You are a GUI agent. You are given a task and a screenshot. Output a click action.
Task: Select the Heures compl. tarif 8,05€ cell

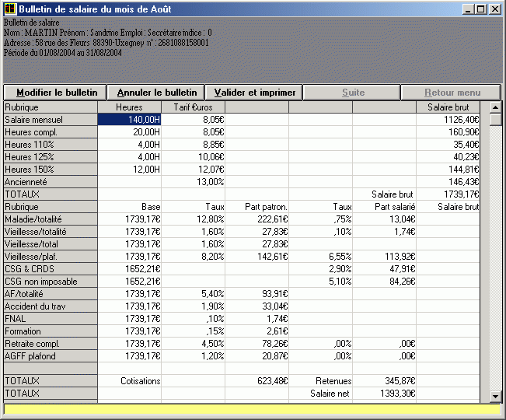193,132
